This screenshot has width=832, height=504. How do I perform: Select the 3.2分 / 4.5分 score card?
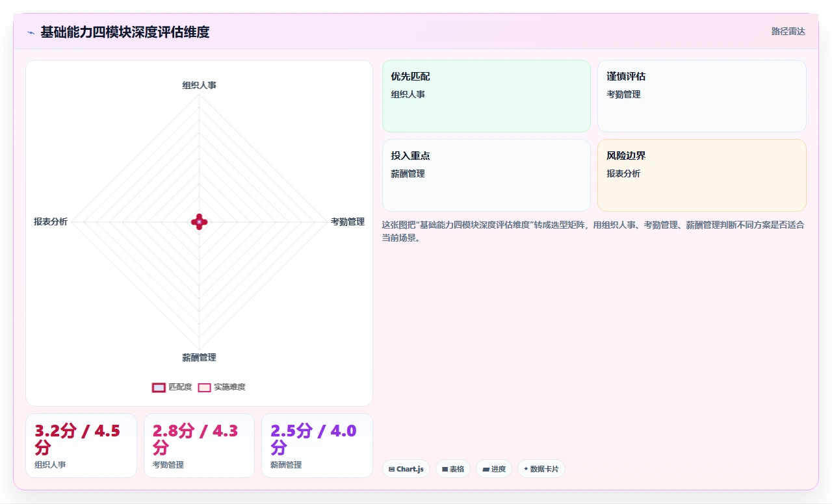pyautogui.click(x=81, y=446)
